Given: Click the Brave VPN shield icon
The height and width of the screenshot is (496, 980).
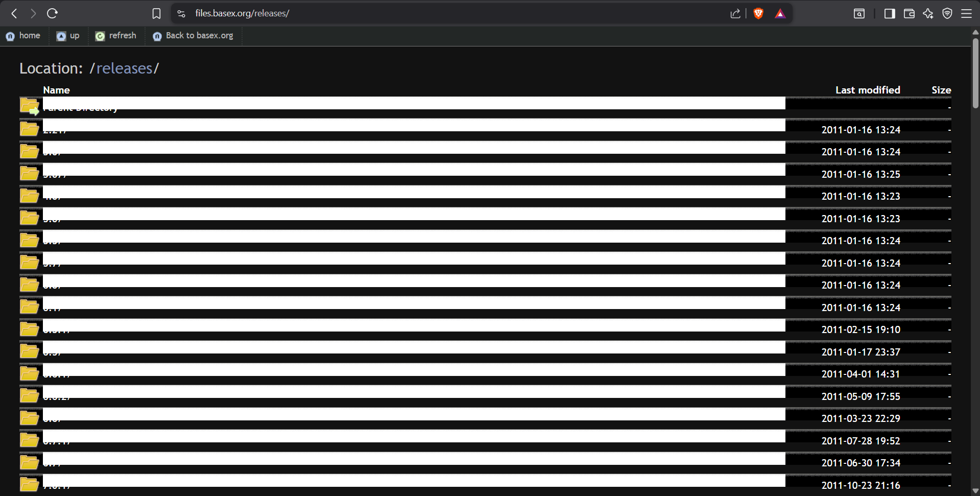Looking at the screenshot, I should pyautogui.click(x=947, y=14).
